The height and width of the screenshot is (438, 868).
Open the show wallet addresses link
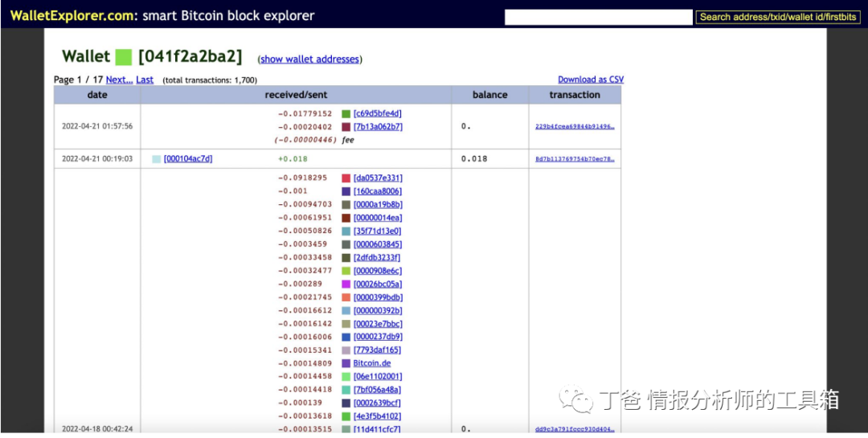click(309, 59)
